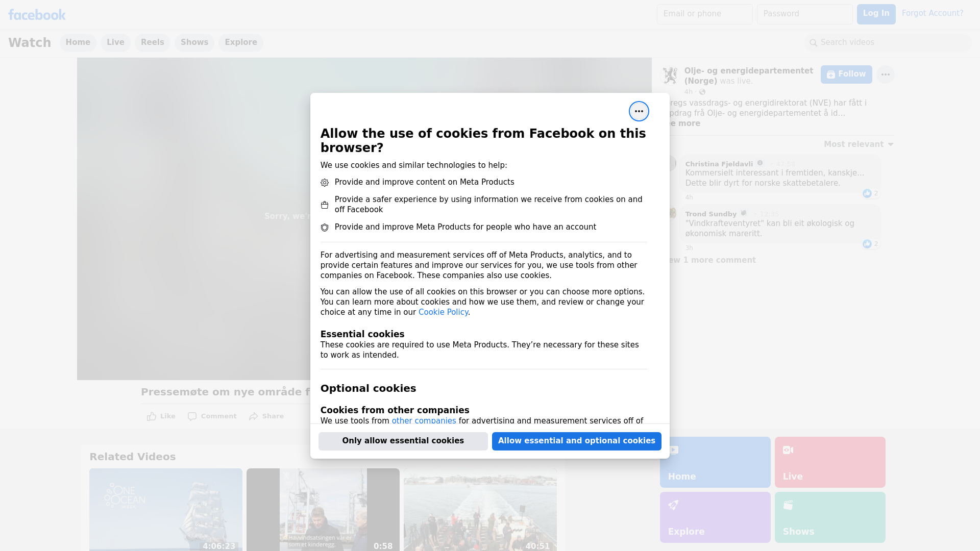The image size is (980, 551).
Task: Click the Share arrow icon
Action: pyautogui.click(x=254, y=416)
